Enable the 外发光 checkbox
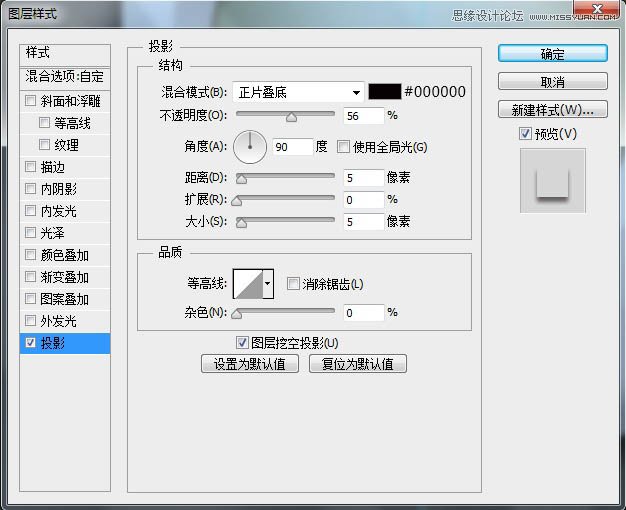Viewport: 626px width, 510px height. pyautogui.click(x=30, y=320)
